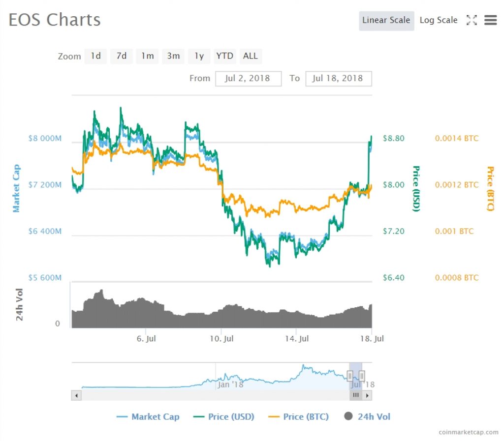The height and width of the screenshot is (441, 504).
Task: Grab the left navigator range handle
Action: [350, 376]
